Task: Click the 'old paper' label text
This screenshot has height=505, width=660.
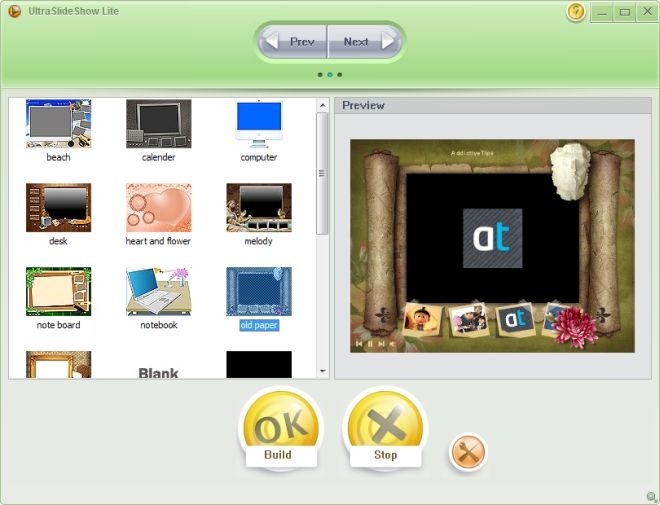Action: coord(259,325)
